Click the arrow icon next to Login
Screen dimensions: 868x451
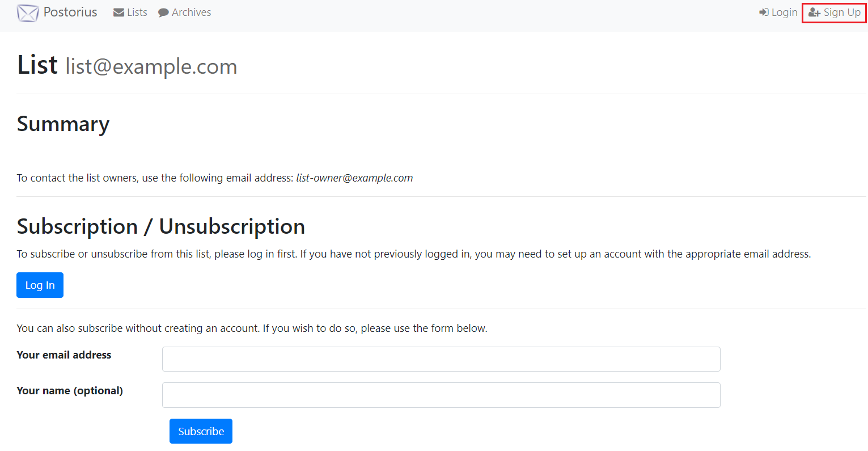pos(764,12)
